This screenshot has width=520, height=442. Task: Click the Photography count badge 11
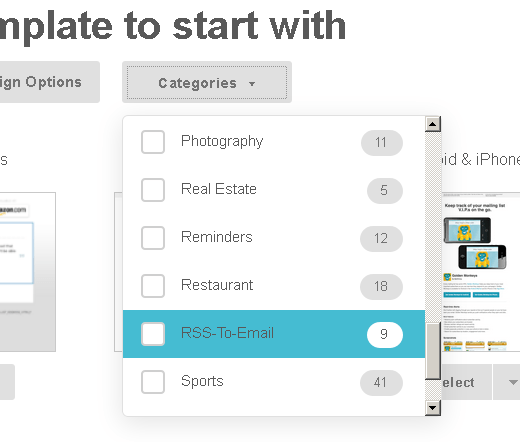[382, 143]
